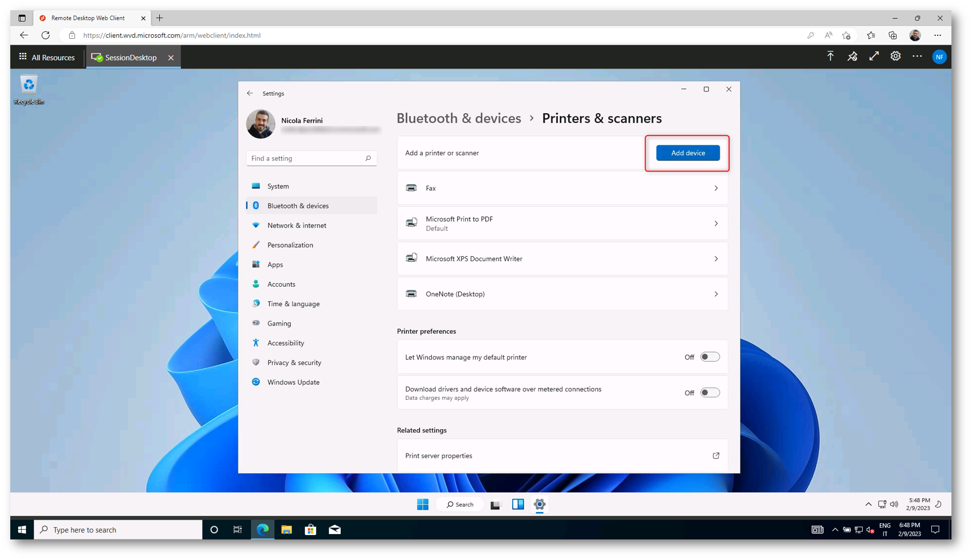Open Microsoft XPS Document Writer entry
This screenshot has height=560, width=972.
point(562,258)
